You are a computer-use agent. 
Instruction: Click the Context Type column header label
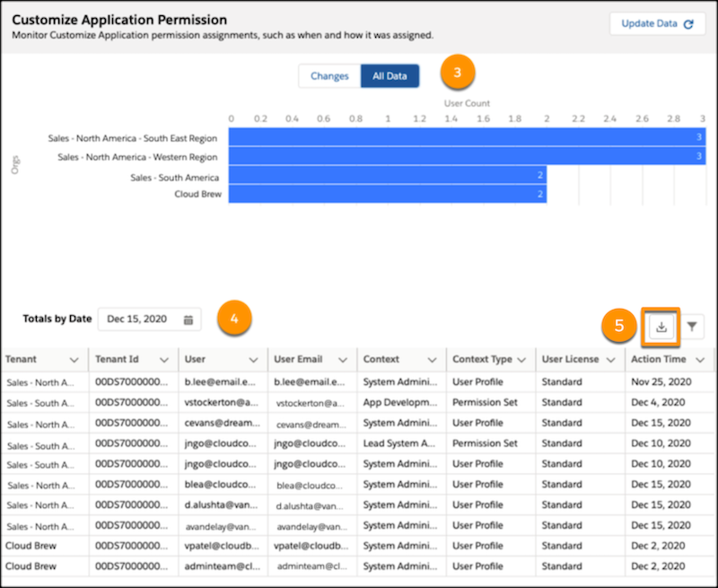(x=482, y=359)
